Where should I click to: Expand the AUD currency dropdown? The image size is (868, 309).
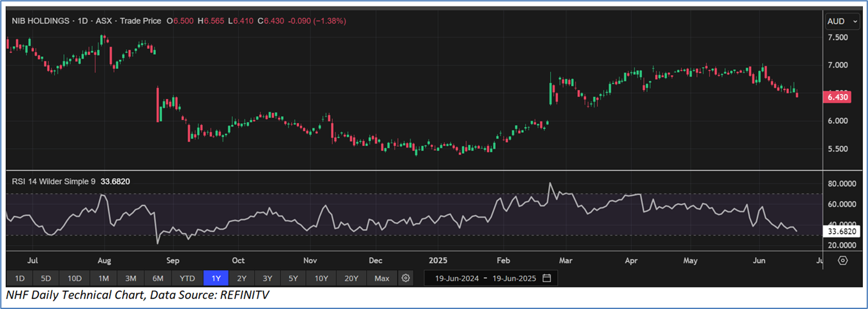(x=841, y=21)
